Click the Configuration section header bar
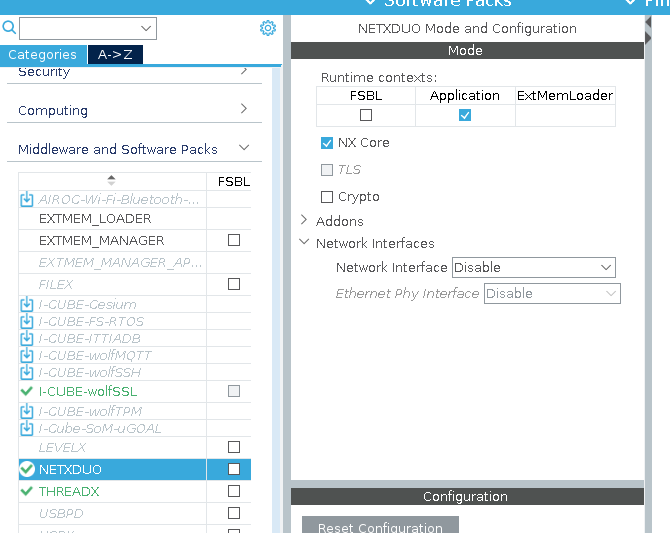670x533 pixels. pos(467,496)
